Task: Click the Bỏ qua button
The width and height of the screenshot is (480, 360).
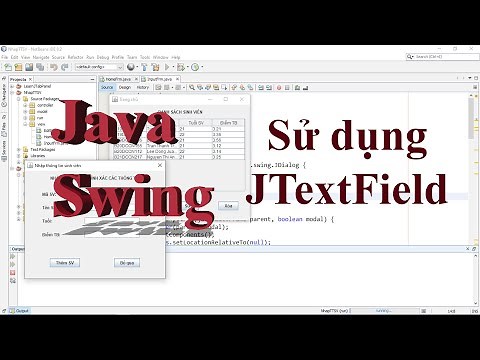Action: pos(127,263)
